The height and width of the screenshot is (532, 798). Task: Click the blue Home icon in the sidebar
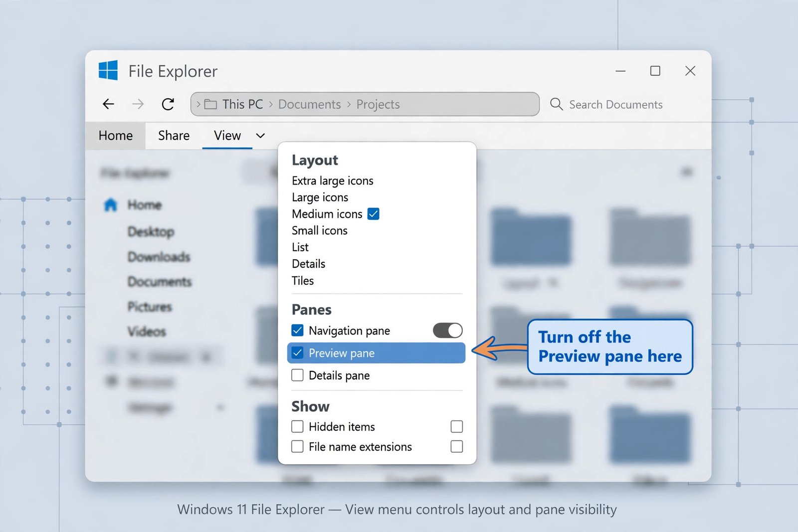point(110,204)
